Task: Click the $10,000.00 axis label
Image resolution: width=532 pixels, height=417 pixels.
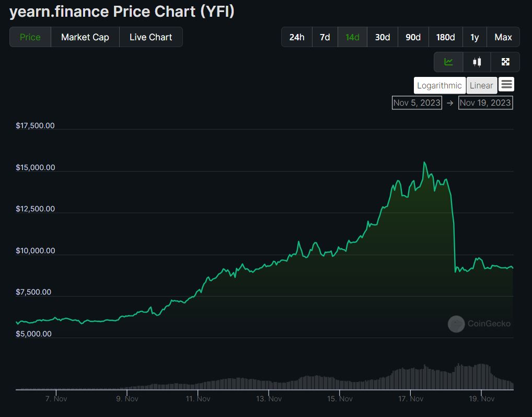Action: pyautogui.click(x=36, y=251)
